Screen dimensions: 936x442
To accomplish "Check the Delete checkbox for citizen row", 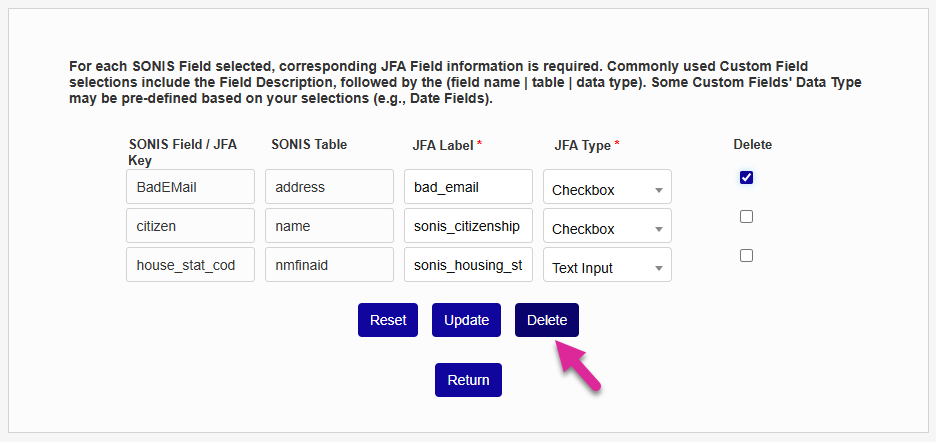I will (x=746, y=217).
